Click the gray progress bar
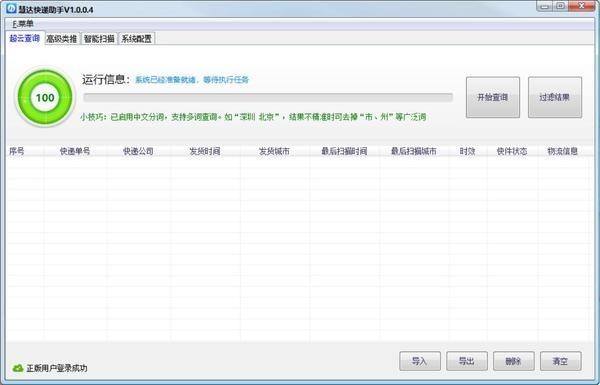This screenshot has height=385, width=600. coord(268,98)
